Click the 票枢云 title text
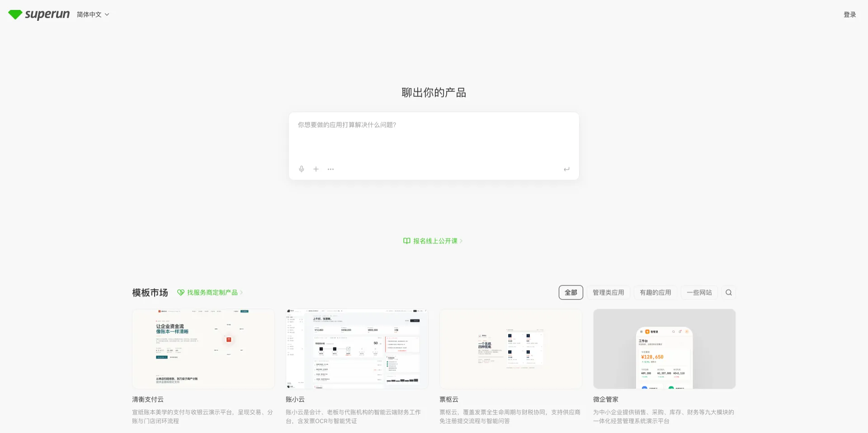Viewport: 868px width, 433px height. coord(449,400)
